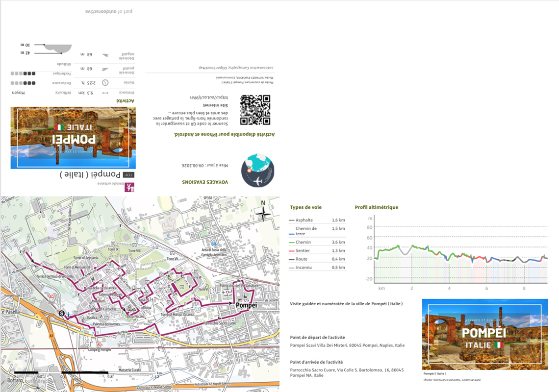Click the '1,6 km' value for Asphalte
The height and width of the screenshot is (392, 559).
(338, 220)
